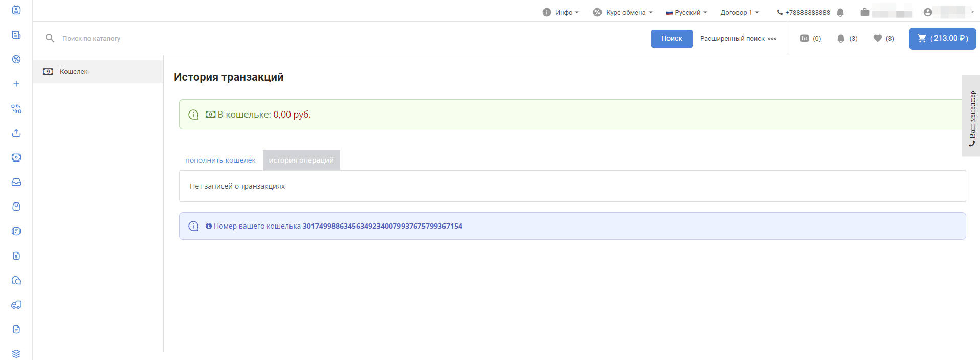Select the история операций tab
Viewport: 980px width, 360px height.
point(301,160)
